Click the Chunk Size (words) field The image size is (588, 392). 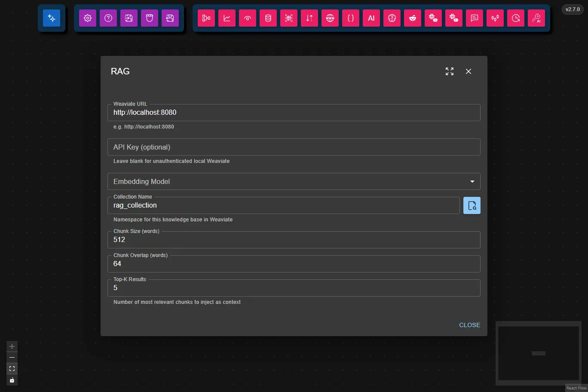tap(294, 240)
